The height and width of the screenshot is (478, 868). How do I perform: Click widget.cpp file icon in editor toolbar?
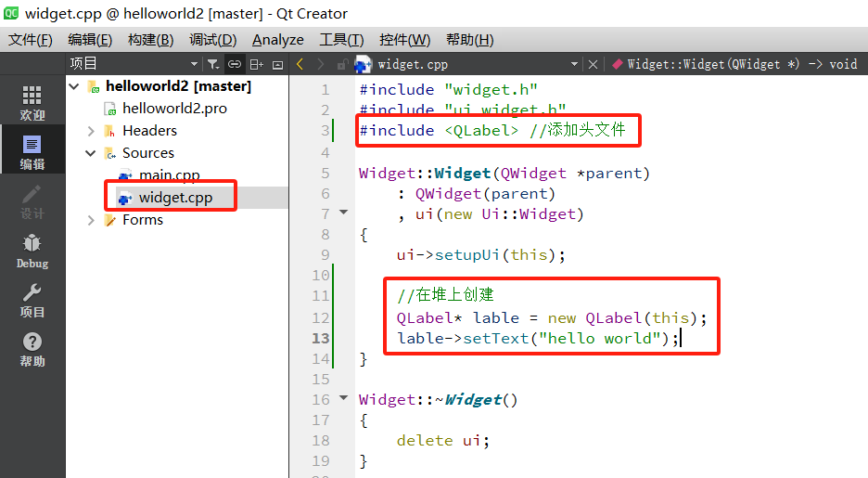pos(364,65)
